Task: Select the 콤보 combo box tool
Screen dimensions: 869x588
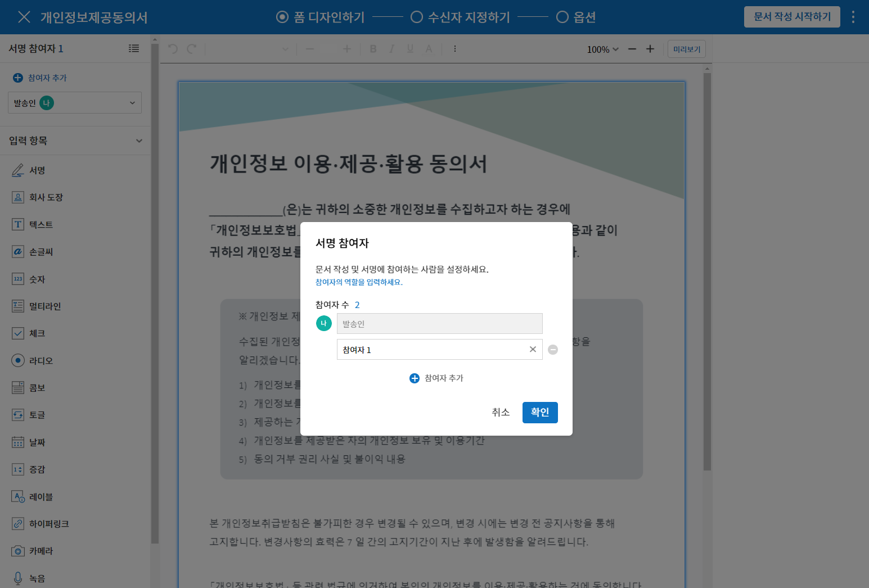Action: pyautogui.click(x=28, y=388)
